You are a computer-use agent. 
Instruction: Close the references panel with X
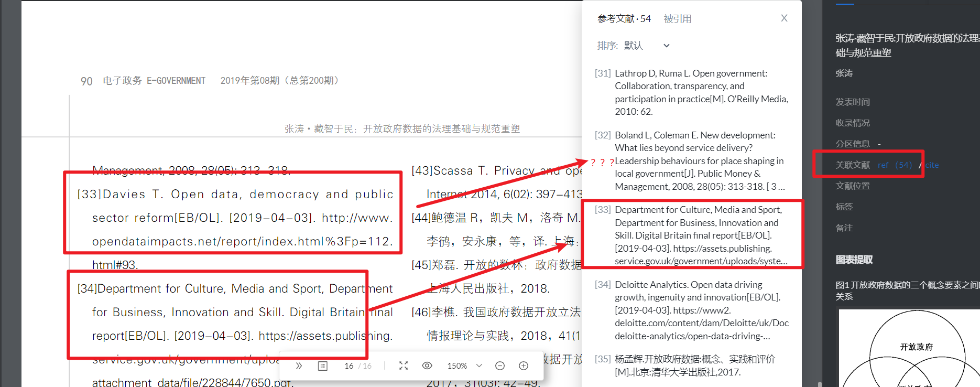pos(784,18)
